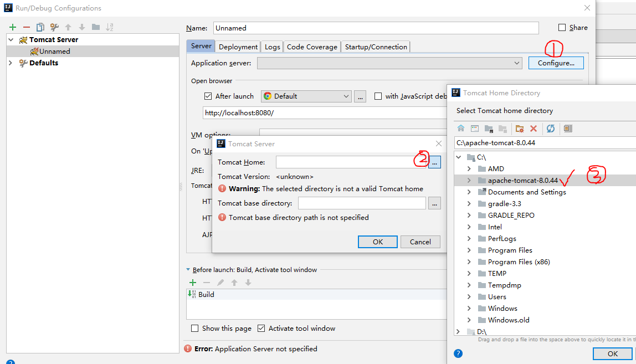636x364 pixels.
Task: Open the Application server dropdown
Action: click(x=389, y=63)
